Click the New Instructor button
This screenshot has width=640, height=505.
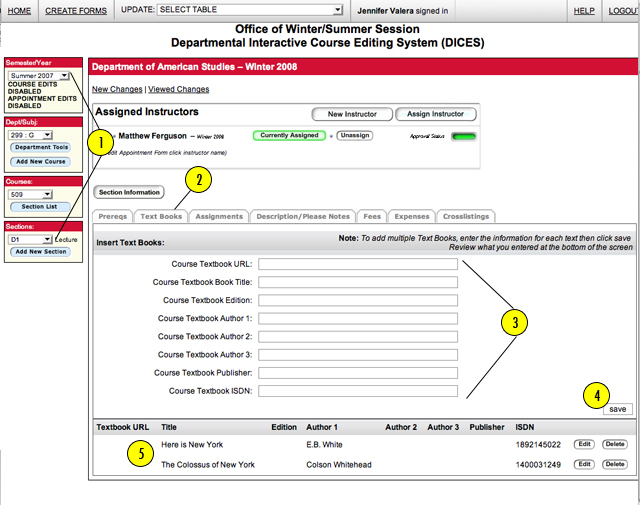[x=352, y=114]
